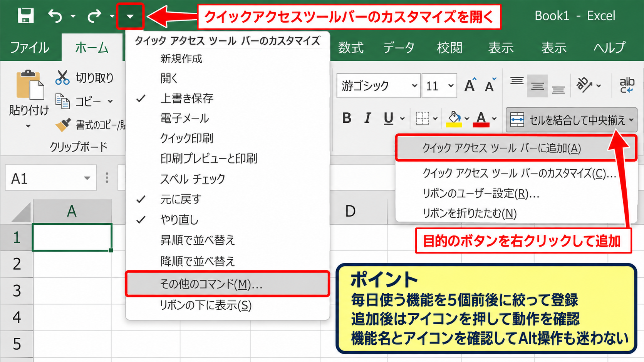This screenshot has width=644, height=362.
Task: Click the text orientation icon
Action: coord(584,85)
